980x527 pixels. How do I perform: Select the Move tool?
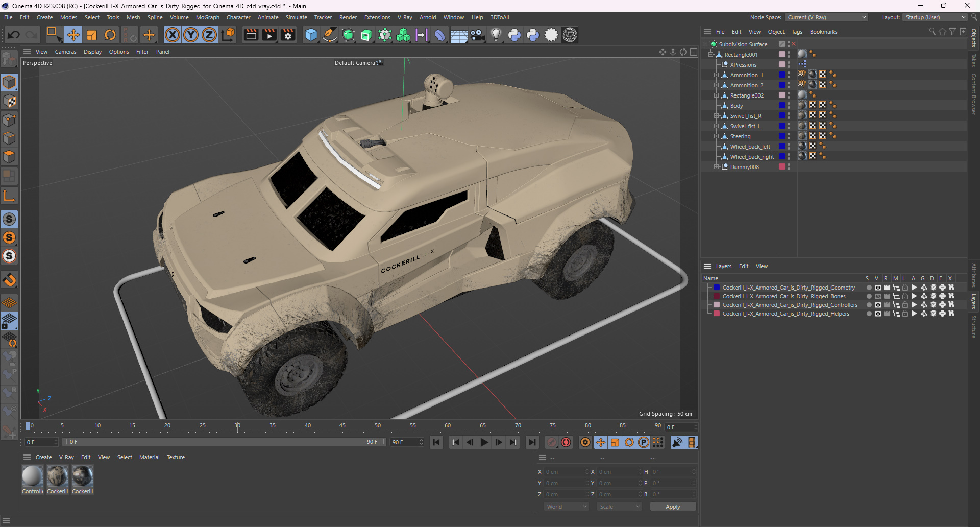point(73,35)
